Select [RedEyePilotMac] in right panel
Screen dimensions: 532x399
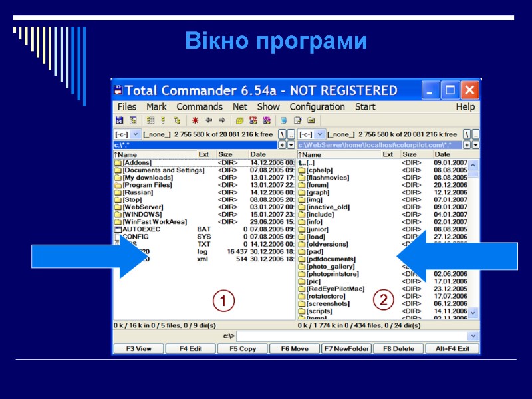(x=336, y=289)
